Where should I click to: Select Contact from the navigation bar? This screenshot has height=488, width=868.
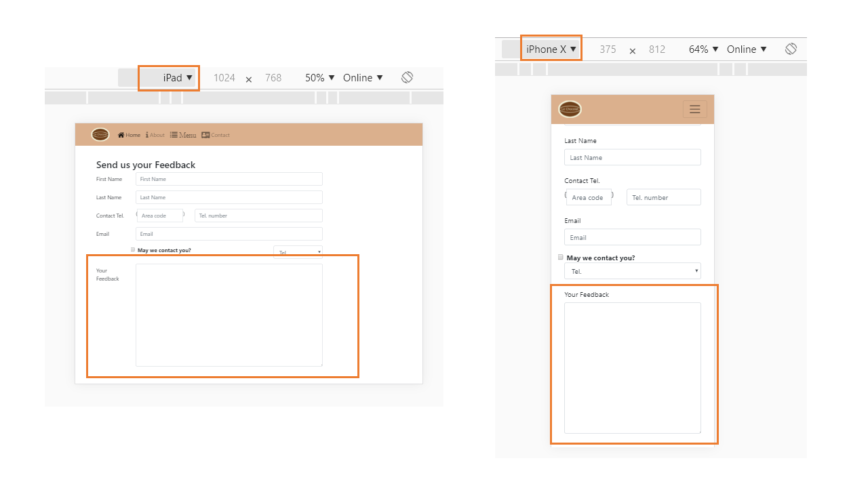click(x=216, y=134)
